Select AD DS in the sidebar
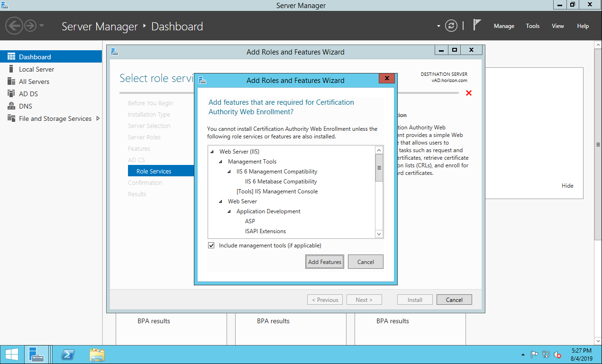Screen dimensions: 602x364 pos(28,94)
